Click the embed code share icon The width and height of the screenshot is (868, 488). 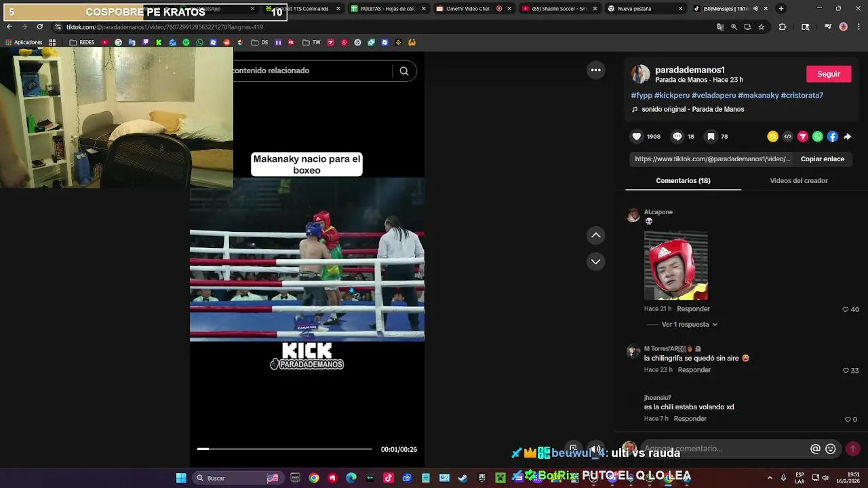click(787, 136)
